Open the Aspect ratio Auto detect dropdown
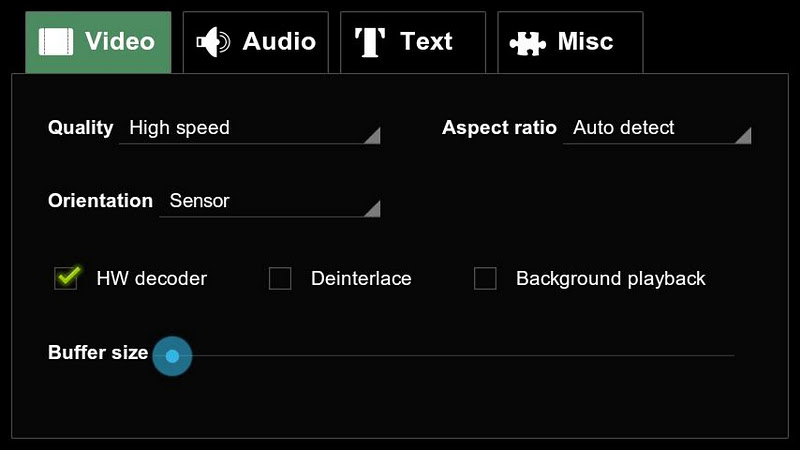800x450 pixels. (656, 128)
